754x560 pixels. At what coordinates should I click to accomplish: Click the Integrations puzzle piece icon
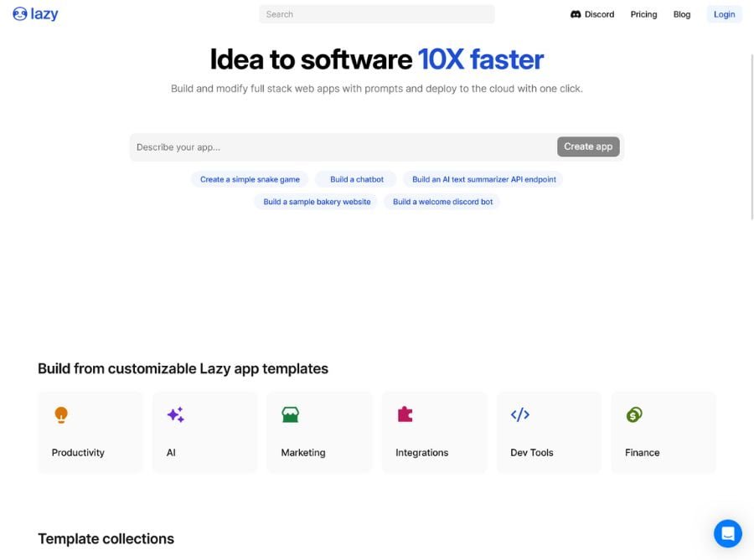click(x=405, y=414)
